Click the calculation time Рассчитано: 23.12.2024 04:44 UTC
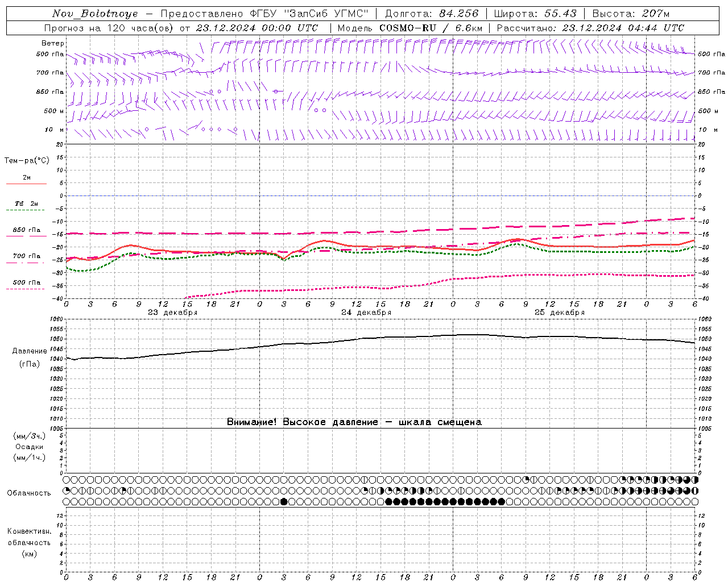The height and width of the screenshot is (582, 728). 590,28
